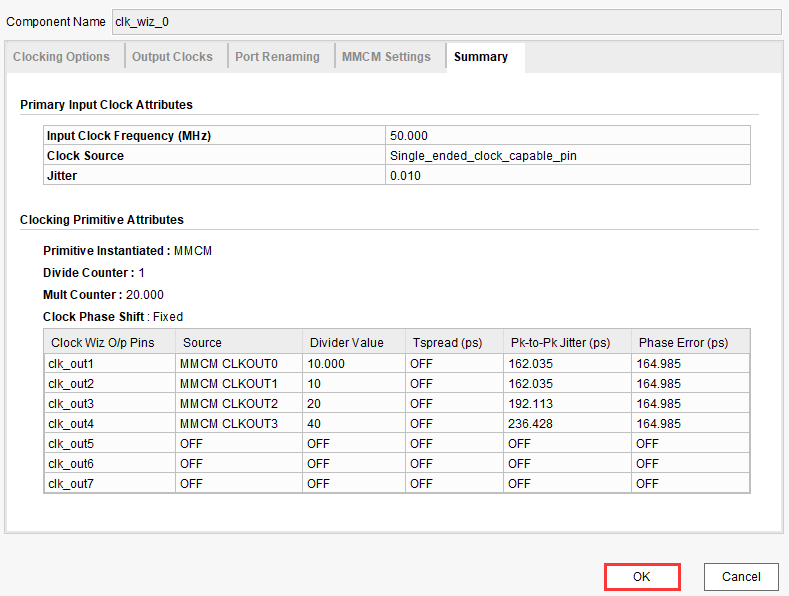Click the clk_out3 divider value 20
Screen dimensions: 789x596
[354, 404]
